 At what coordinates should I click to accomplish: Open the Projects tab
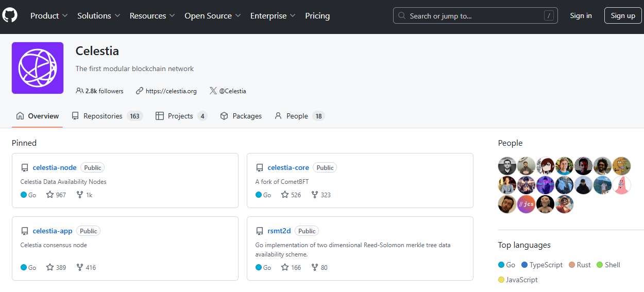tap(181, 116)
